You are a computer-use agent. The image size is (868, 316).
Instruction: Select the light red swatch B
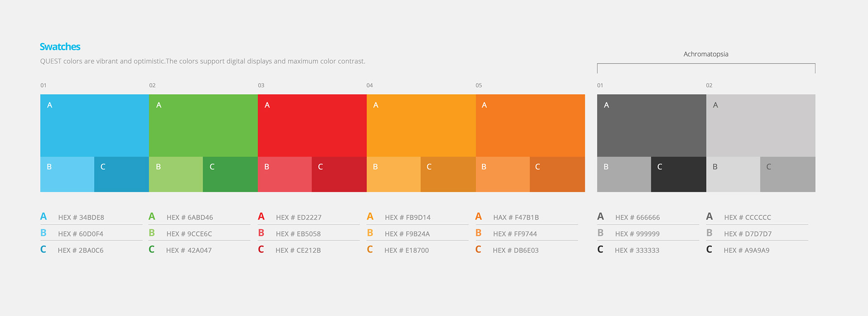point(284,174)
